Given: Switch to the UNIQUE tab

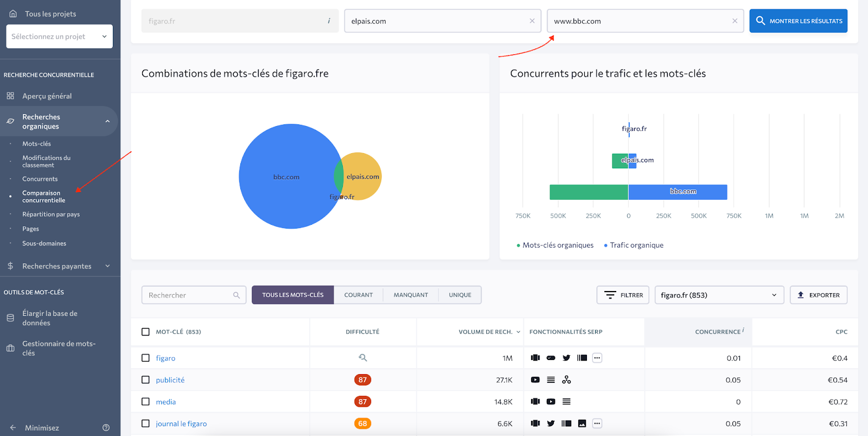Looking at the screenshot, I should point(460,295).
